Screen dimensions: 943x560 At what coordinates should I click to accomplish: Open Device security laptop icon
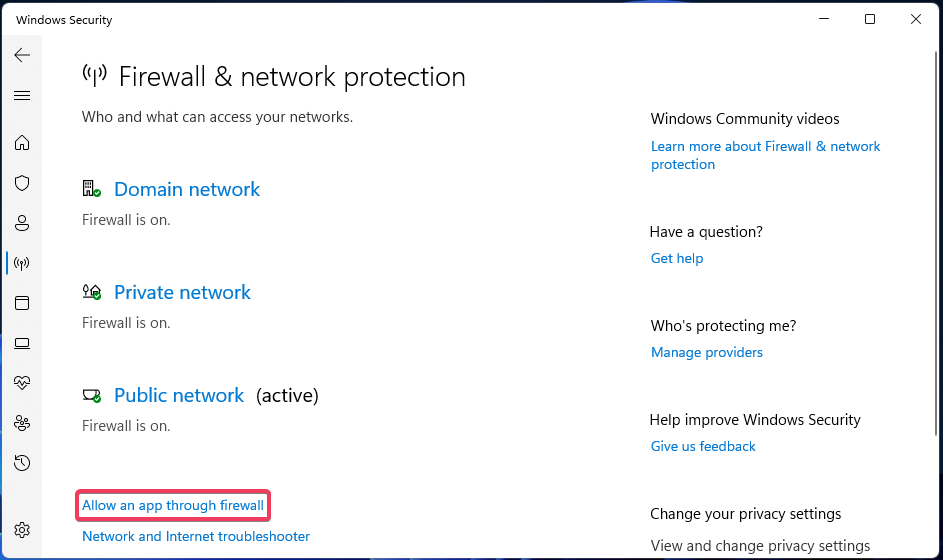(x=22, y=343)
